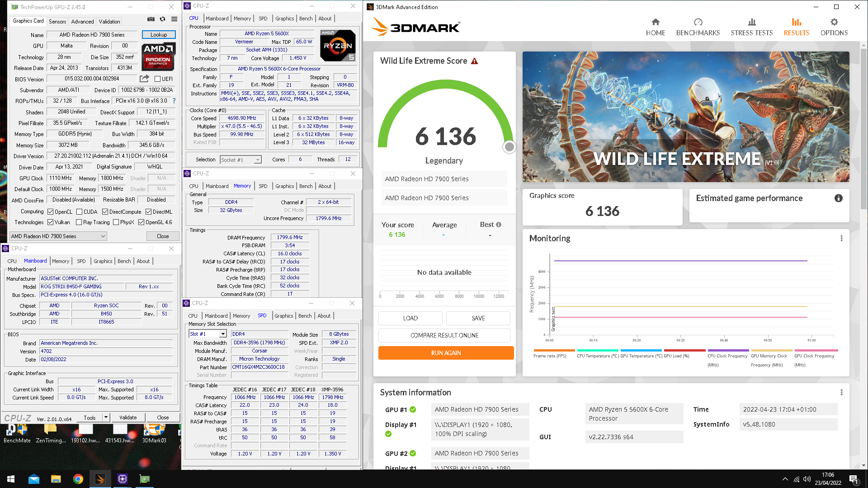Viewport: 868px width, 488px height.
Task: Click the green check beside GPU #1
Action: click(413, 409)
